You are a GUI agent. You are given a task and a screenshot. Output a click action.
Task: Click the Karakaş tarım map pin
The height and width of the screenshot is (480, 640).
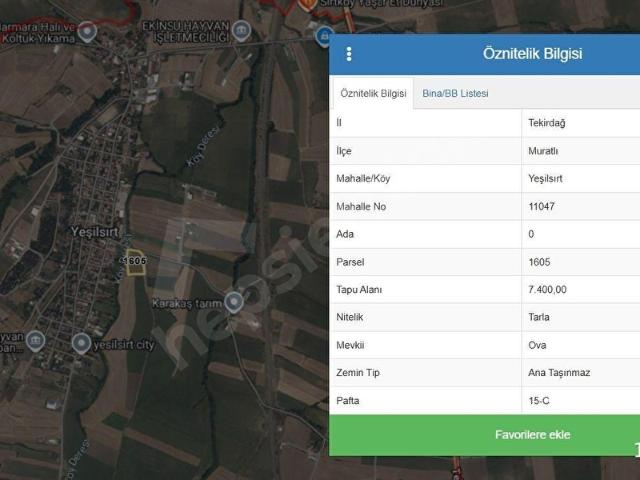pos(234,302)
